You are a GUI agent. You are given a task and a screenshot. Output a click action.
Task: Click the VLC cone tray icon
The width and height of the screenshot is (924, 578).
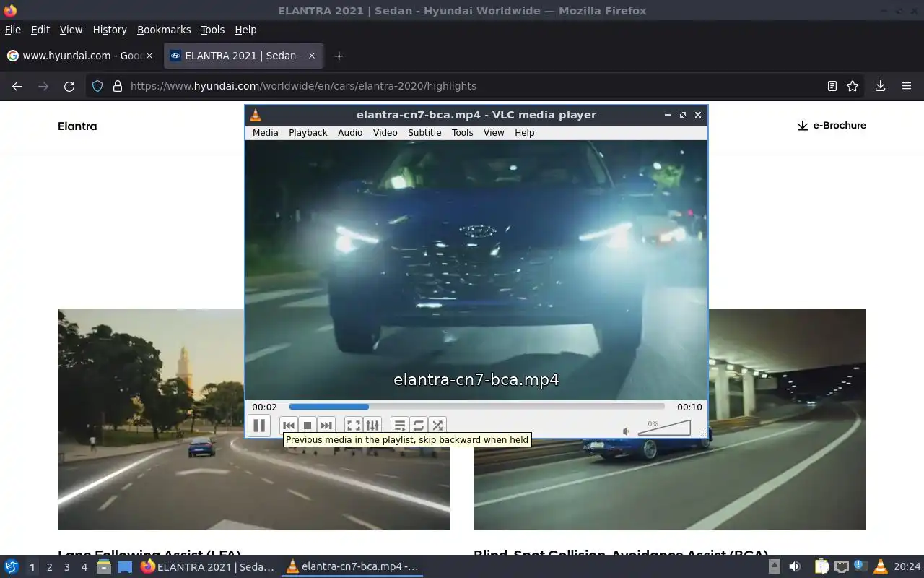coord(880,567)
